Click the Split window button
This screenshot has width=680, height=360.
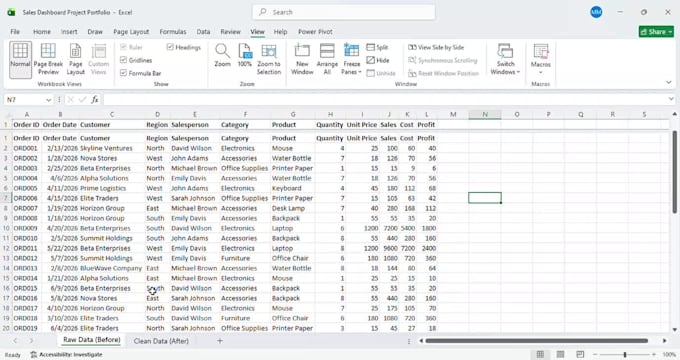pos(377,47)
